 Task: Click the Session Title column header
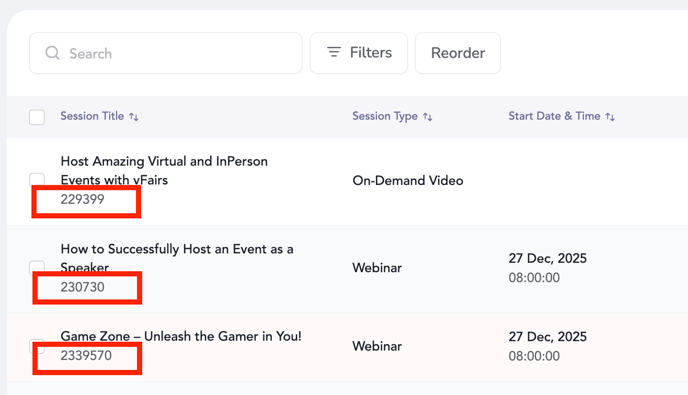92,116
